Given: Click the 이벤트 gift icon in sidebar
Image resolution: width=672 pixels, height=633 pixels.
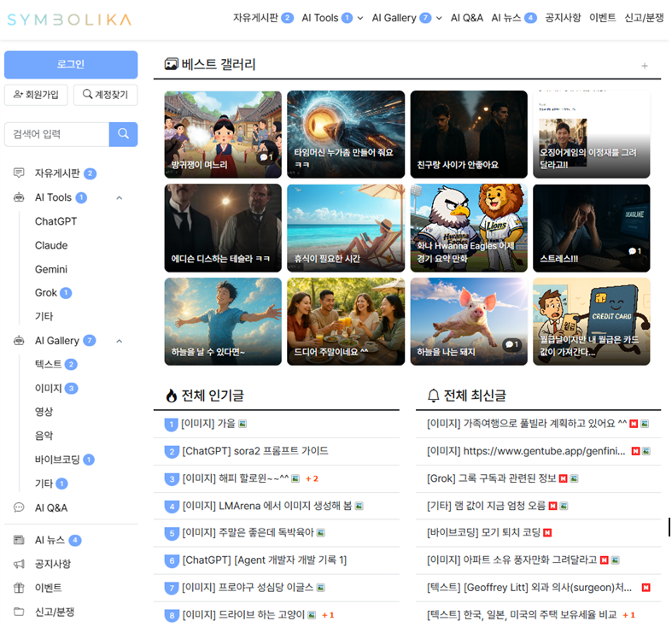Looking at the screenshot, I should [x=19, y=588].
